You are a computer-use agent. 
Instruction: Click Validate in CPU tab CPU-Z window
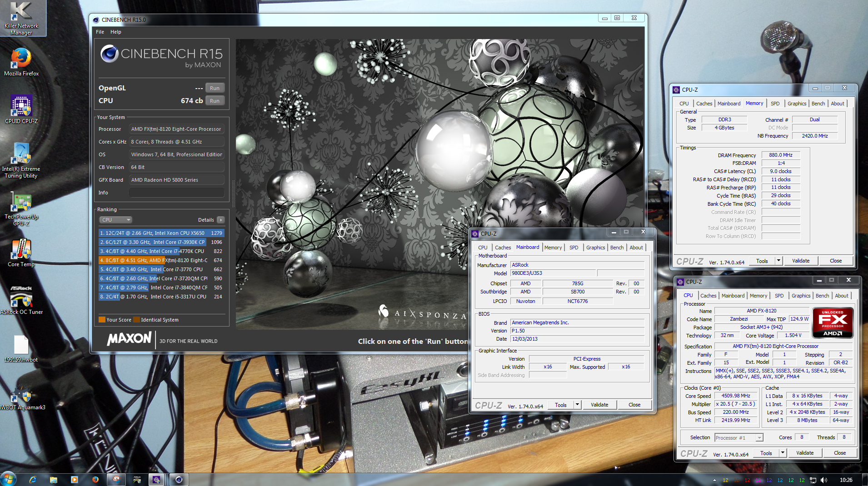coord(805,453)
